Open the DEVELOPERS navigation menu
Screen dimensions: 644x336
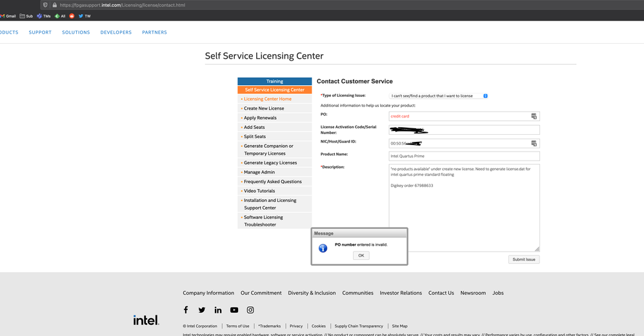(116, 32)
